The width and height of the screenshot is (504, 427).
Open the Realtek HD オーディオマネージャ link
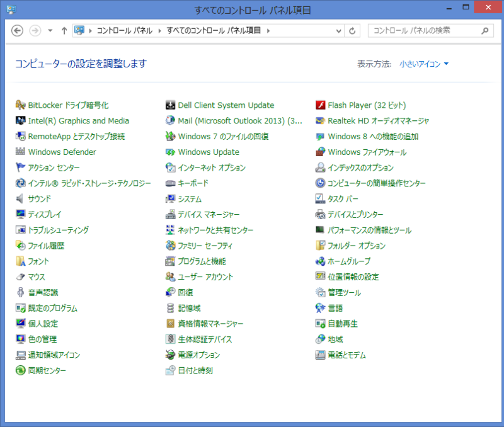pyautogui.click(x=379, y=121)
